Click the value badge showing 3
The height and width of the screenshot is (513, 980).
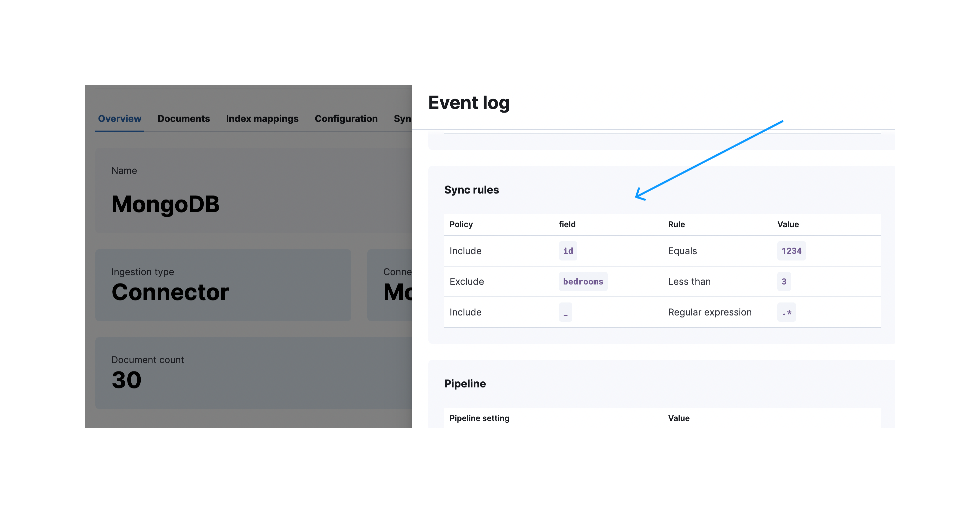point(784,281)
